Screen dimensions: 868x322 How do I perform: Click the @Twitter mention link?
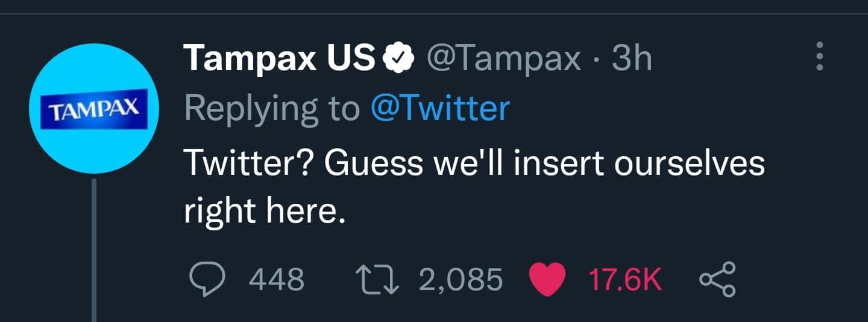point(440,109)
